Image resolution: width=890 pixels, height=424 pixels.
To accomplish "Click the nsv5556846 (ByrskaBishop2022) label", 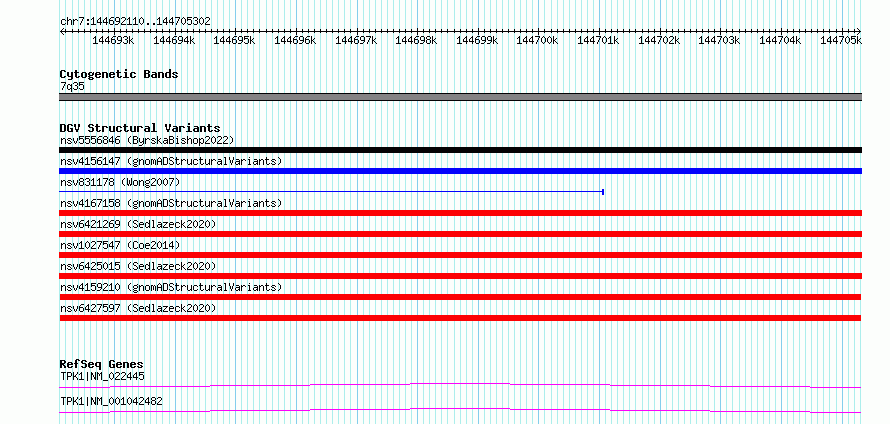I will click(147, 140).
